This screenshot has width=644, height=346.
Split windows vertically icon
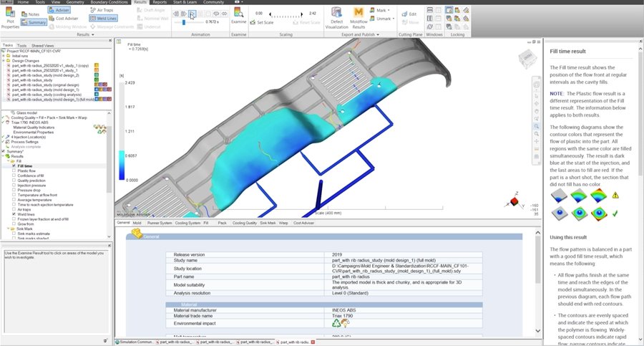429,18
